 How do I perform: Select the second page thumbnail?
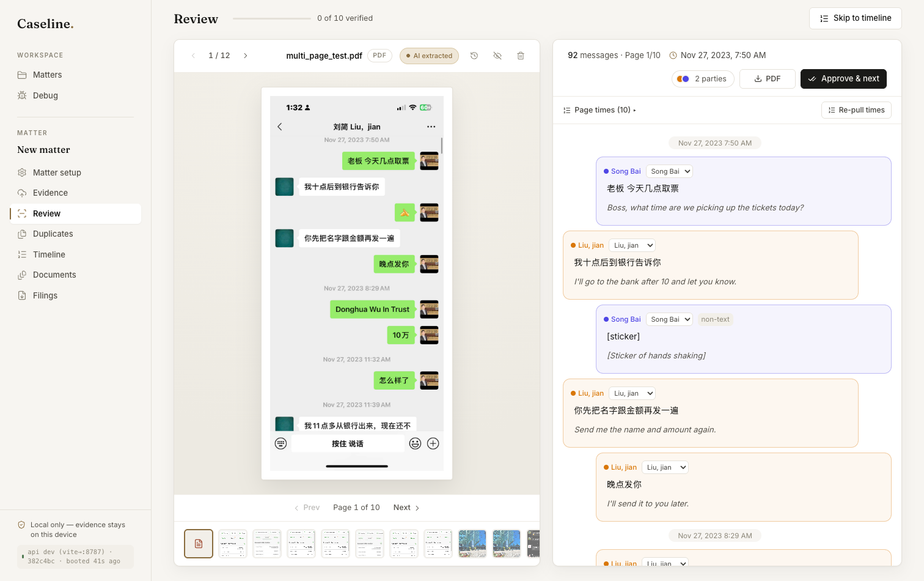pyautogui.click(x=233, y=544)
